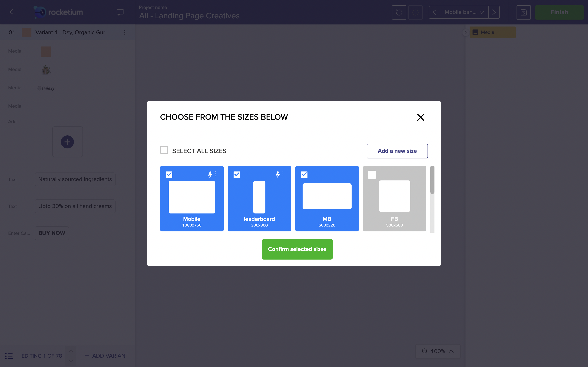This screenshot has height=367, width=588.
Task: Click Add a new size button
Action: (x=397, y=151)
